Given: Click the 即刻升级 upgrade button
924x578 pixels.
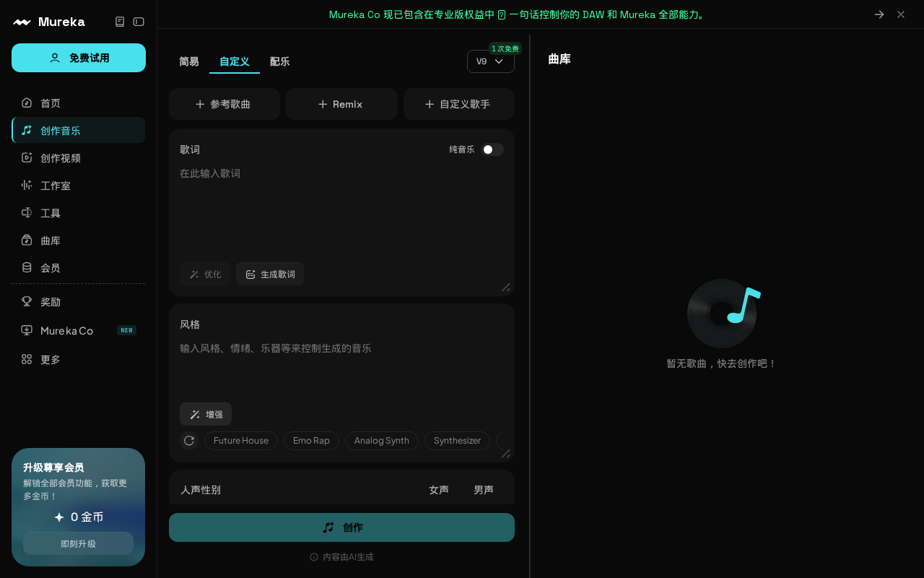Looking at the screenshot, I should pos(78,543).
